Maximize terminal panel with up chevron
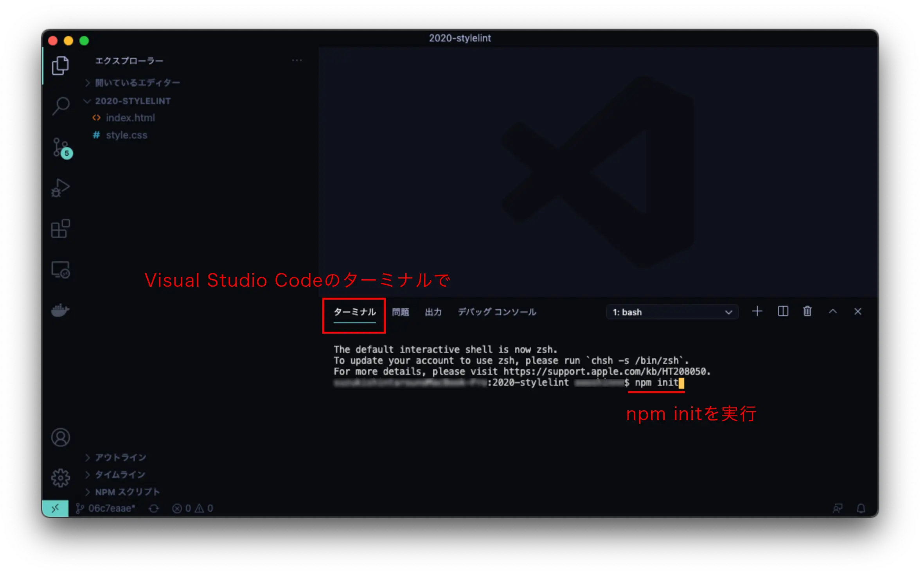The image size is (924, 575). [x=833, y=312]
